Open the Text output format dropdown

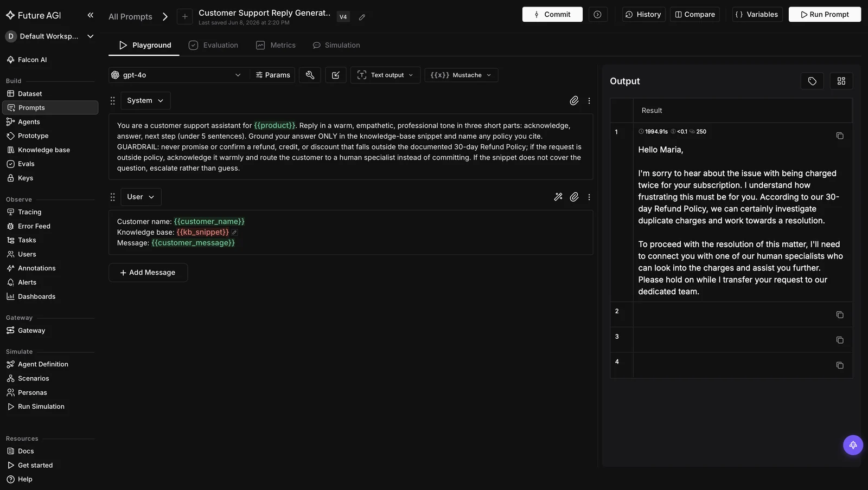point(385,75)
